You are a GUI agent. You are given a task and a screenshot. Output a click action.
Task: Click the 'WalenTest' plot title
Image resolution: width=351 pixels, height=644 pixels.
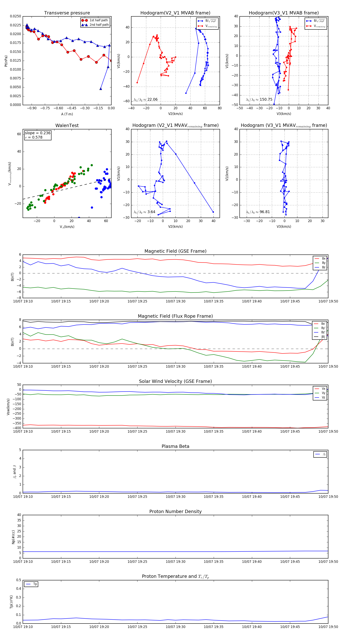click(x=67, y=125)
